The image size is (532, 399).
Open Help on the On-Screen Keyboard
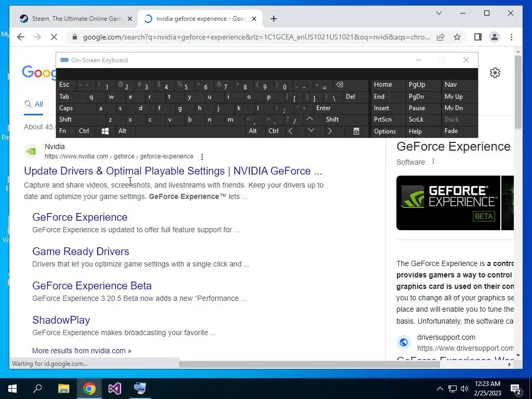coord(423,131)
